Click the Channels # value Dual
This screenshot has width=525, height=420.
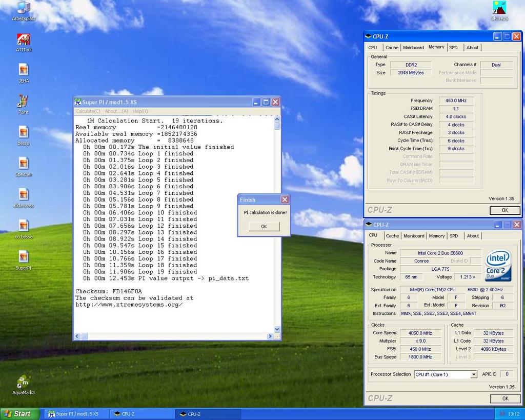pos(496,65)
